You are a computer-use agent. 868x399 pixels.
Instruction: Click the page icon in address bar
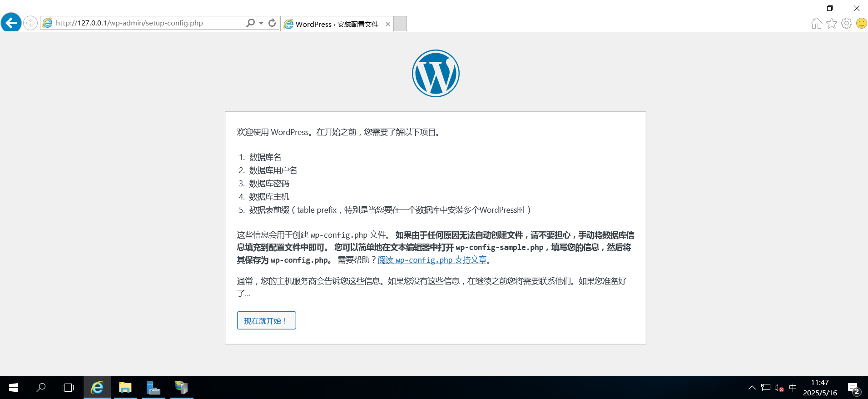point(47,23)
